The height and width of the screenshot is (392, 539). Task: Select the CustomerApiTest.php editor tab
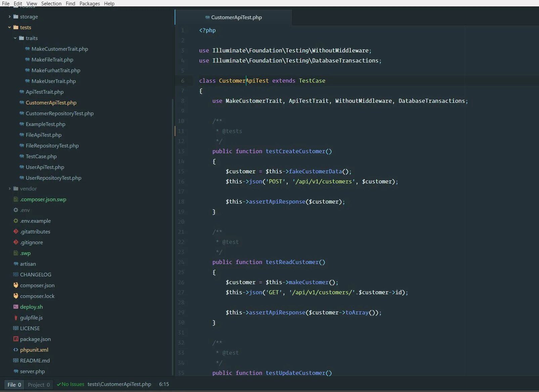point(233,17)
